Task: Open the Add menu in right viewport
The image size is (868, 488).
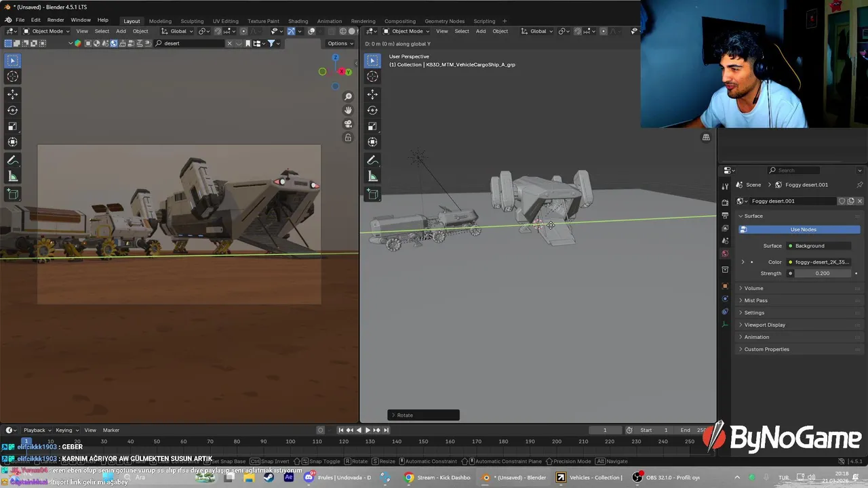Action: pyautogui.click(x=481, y=31)
